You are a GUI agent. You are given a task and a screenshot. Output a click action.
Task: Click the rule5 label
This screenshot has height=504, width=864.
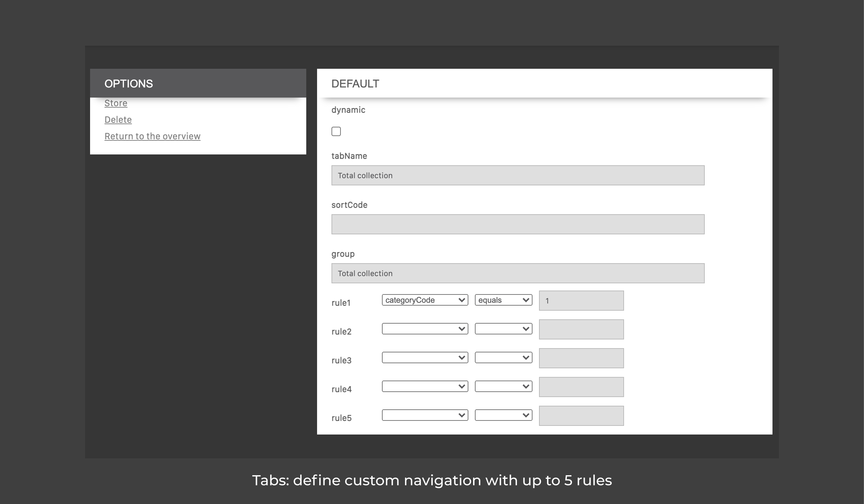[341, 418]
